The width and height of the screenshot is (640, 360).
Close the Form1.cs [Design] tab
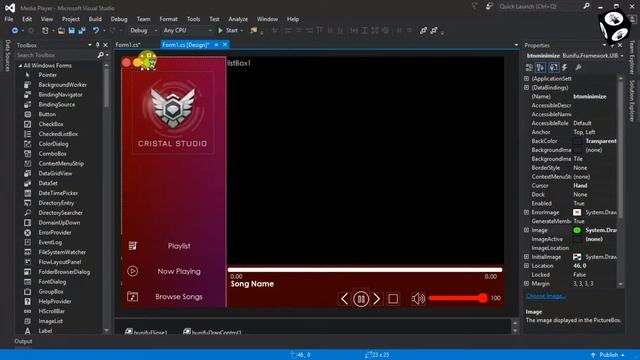click(x=224, y=44)
